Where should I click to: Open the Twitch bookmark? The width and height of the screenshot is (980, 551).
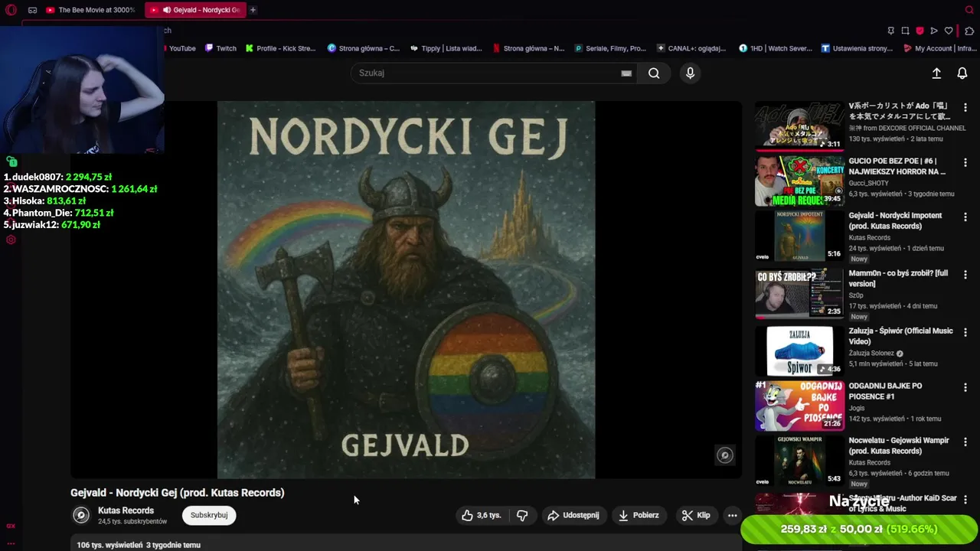[220, 48]
